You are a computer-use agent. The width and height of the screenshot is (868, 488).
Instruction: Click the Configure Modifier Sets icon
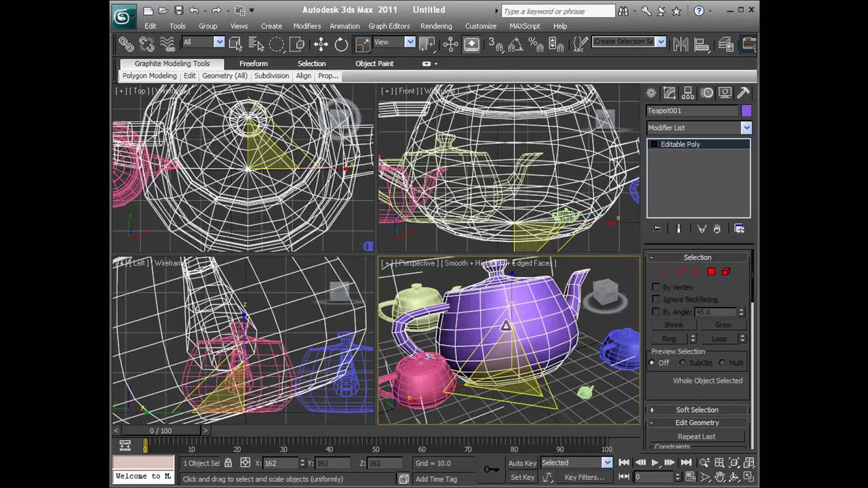739,229
